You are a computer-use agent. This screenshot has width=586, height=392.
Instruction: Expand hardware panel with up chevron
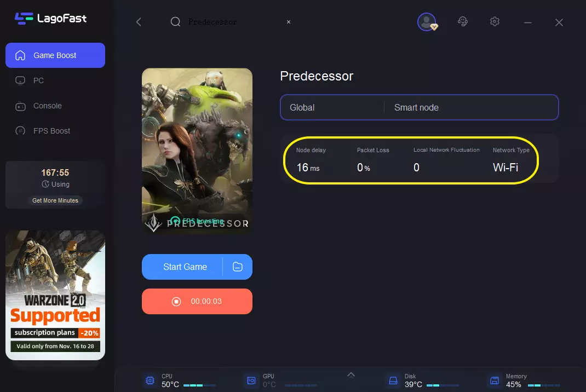(x=351, y=375)
